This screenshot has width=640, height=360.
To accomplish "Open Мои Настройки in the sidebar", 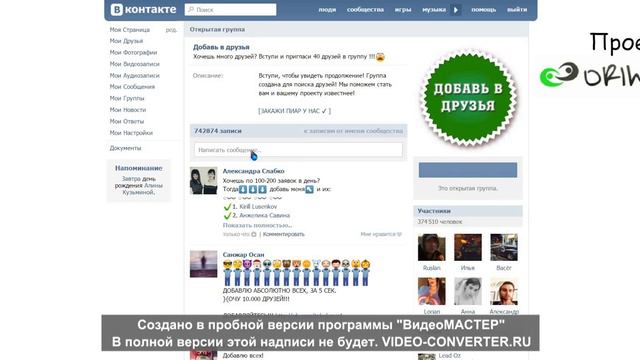I will pos(131,133).
